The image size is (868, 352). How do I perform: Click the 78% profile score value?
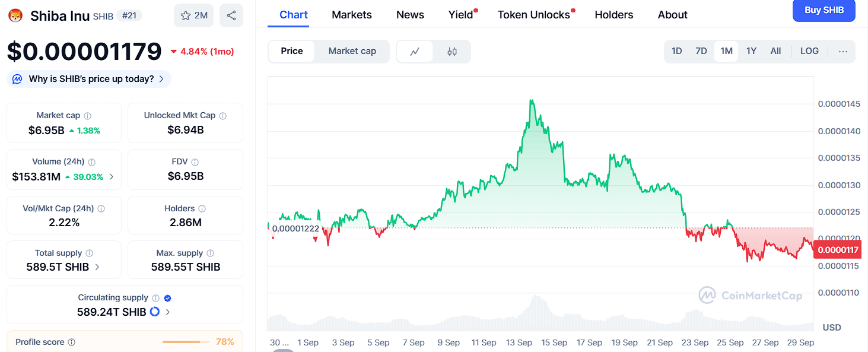(225, 342)
